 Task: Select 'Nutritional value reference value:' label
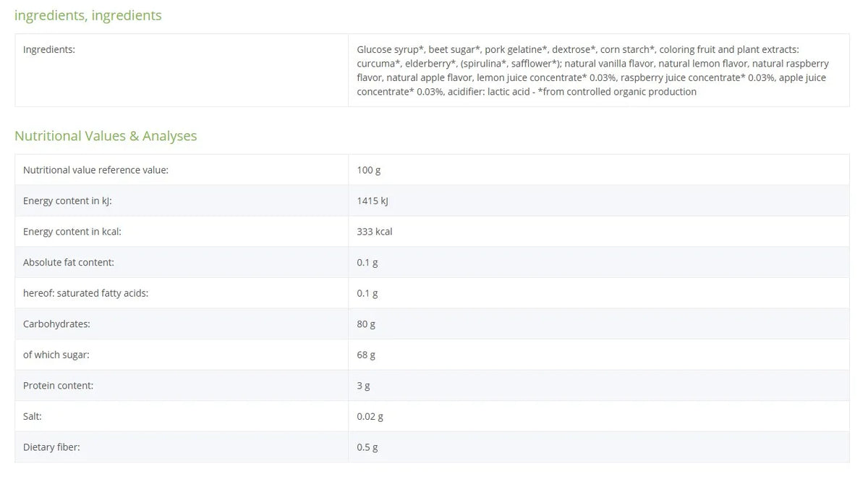95,170
